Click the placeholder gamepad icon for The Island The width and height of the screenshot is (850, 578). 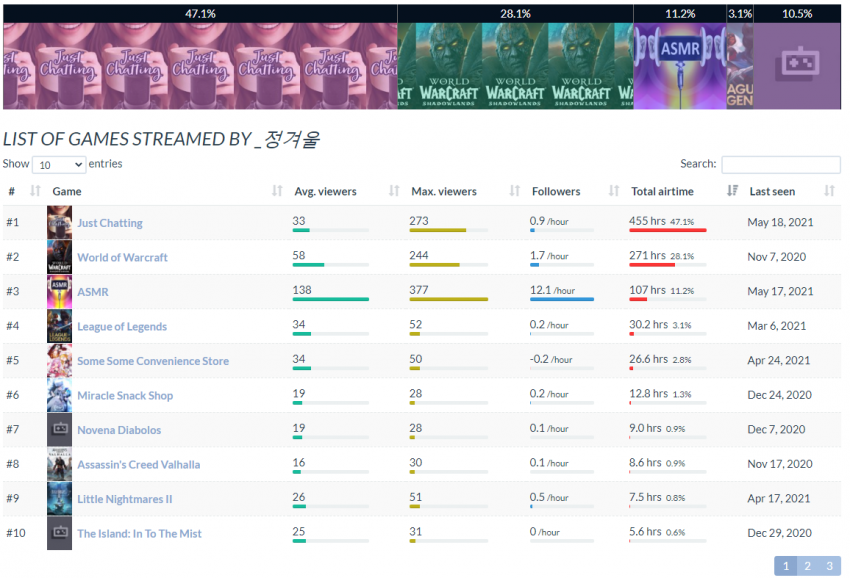59,533
